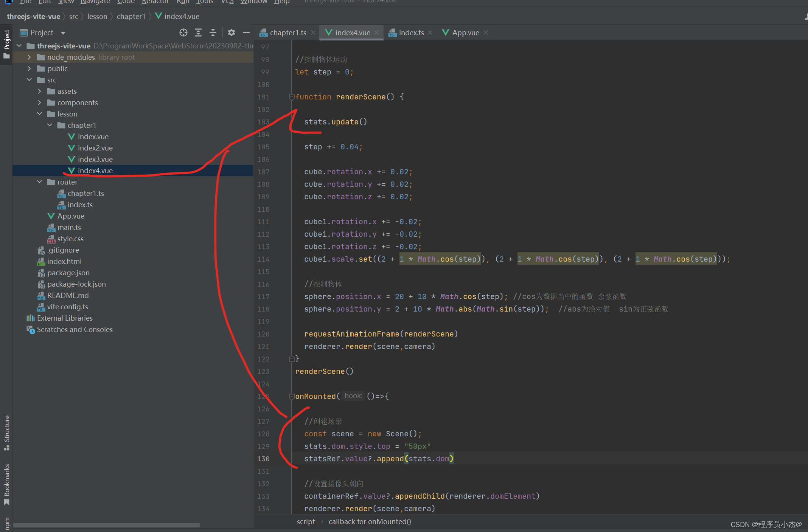The width and height of the screenshot is (808, 532).
Task: Click the Collapse All icon in Project panel
Action: click(213, 33)
